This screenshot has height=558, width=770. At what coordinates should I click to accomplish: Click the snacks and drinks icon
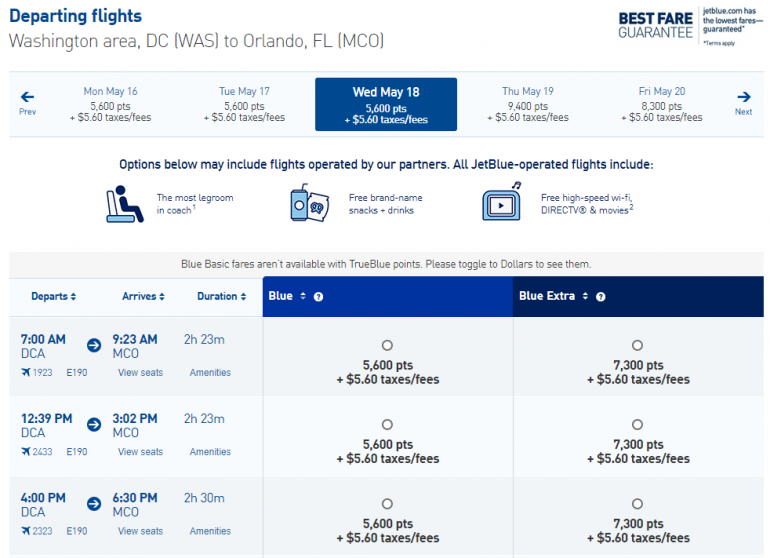pos(311,203)
